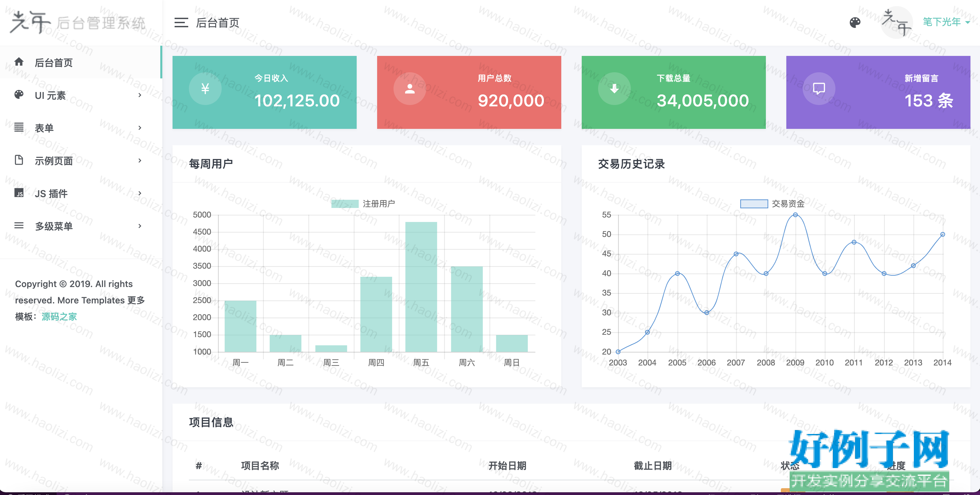Image resolution: width=980 pixels, height=495 pixels.
Task: Click the download arrow icon on 下载总量 card
Action: [614, 89]
